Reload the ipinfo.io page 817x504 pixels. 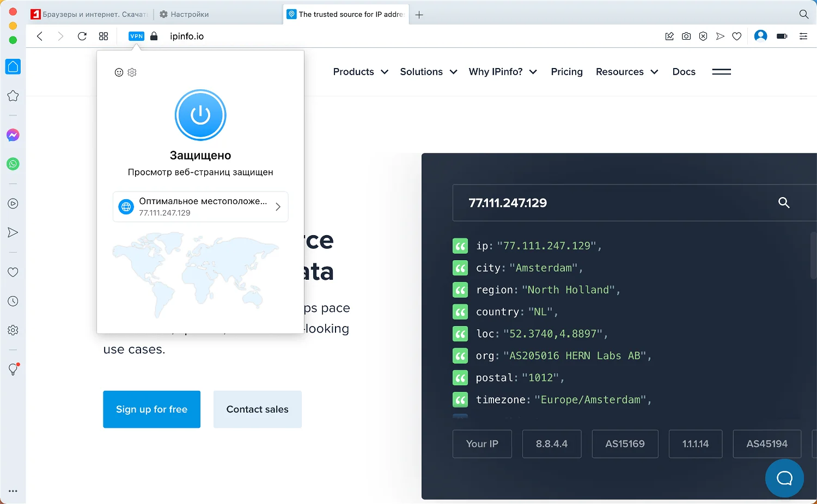[x=82, y=36]
